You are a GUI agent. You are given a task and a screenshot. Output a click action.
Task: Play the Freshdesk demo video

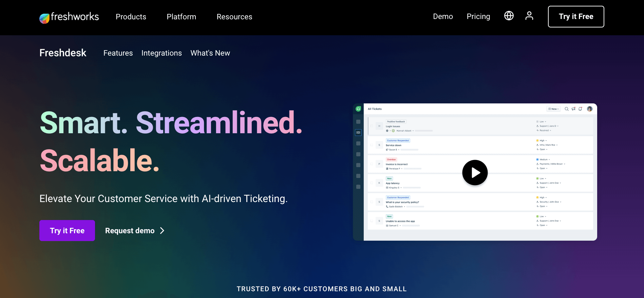(x=475, y=173)
